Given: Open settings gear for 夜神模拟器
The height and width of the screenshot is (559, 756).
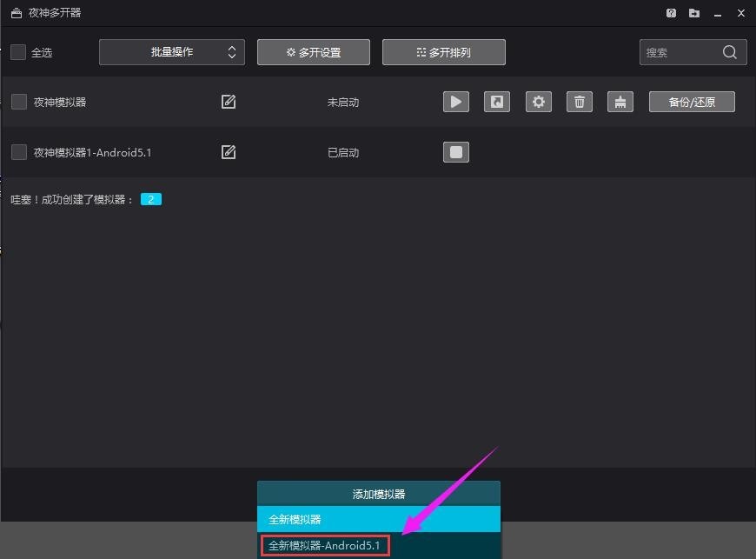Looking at the screenshot, I should pyautogui.click(x=538, y=102).
